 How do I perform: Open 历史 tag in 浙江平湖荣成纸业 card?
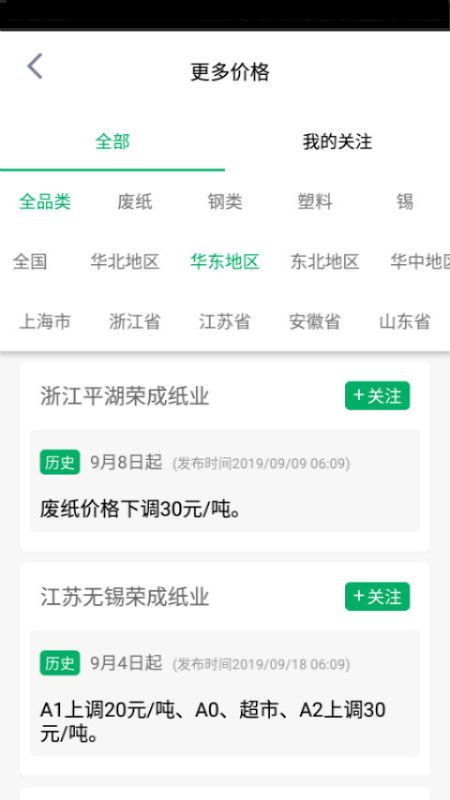tap(60, 462)
